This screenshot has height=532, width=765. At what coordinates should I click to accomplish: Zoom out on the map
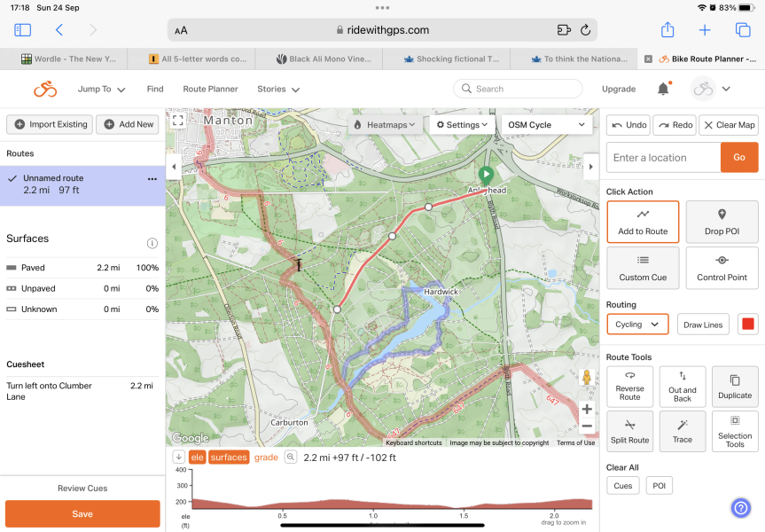pyautogui.click(x=587, y=426)
